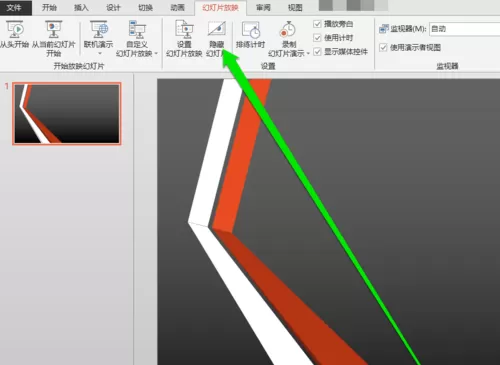Open the File (文件) tab
Viewport: 500px width, 365px height.
coord(15,8)
